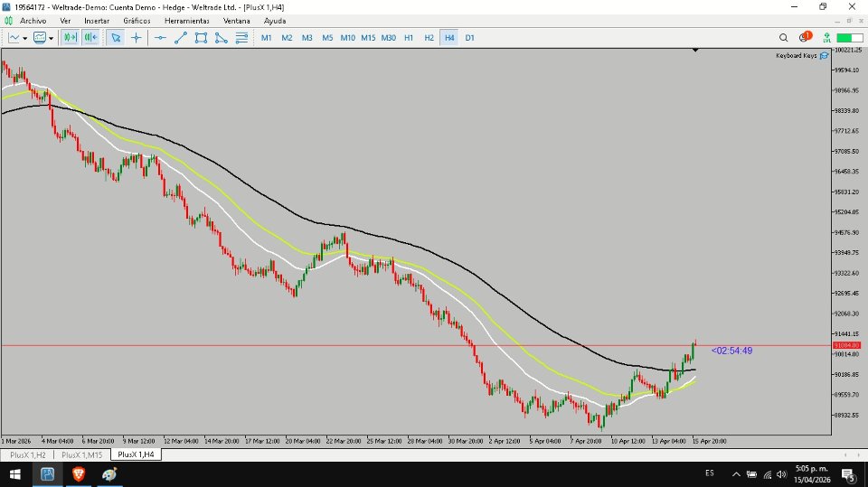Expand the indicators dropdown arrow

tap(51, 38)
